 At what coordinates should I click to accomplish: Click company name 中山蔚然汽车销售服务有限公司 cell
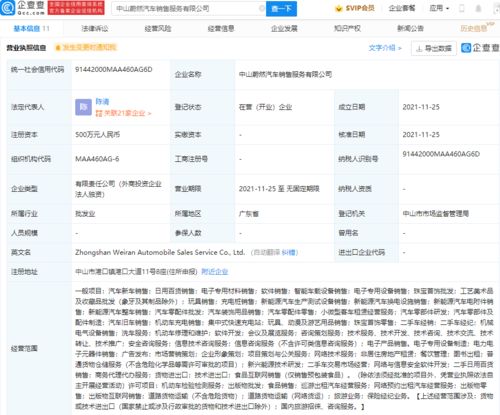285,74
